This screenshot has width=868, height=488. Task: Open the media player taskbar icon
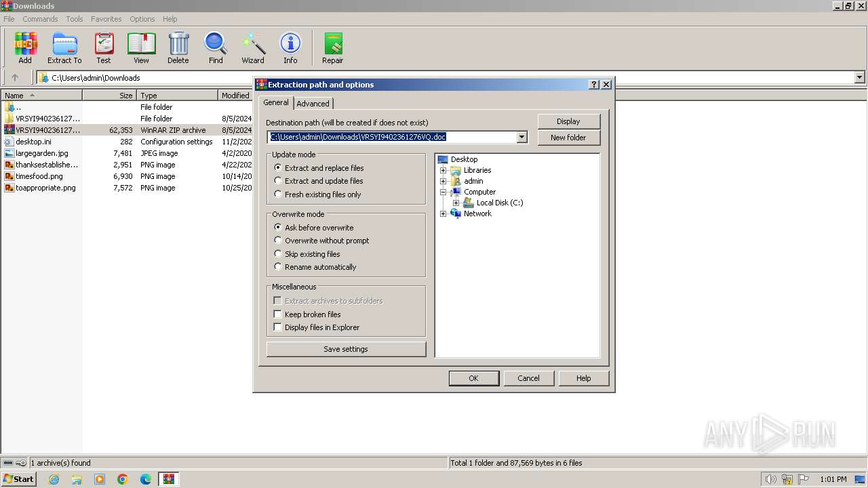point(100,479)
